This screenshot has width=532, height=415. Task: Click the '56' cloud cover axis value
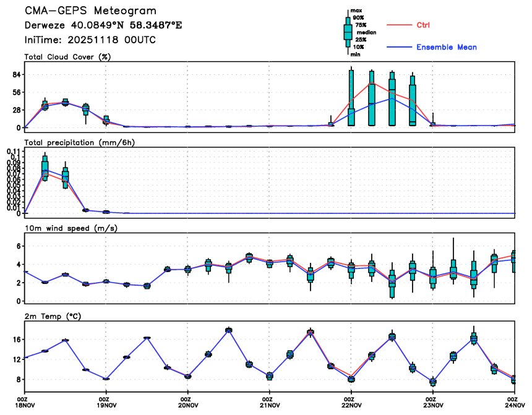tap(16, 92)
